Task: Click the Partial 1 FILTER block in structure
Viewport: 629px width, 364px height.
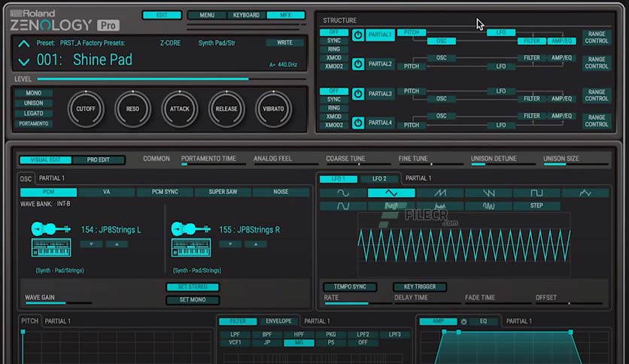Action: point(531,41)
